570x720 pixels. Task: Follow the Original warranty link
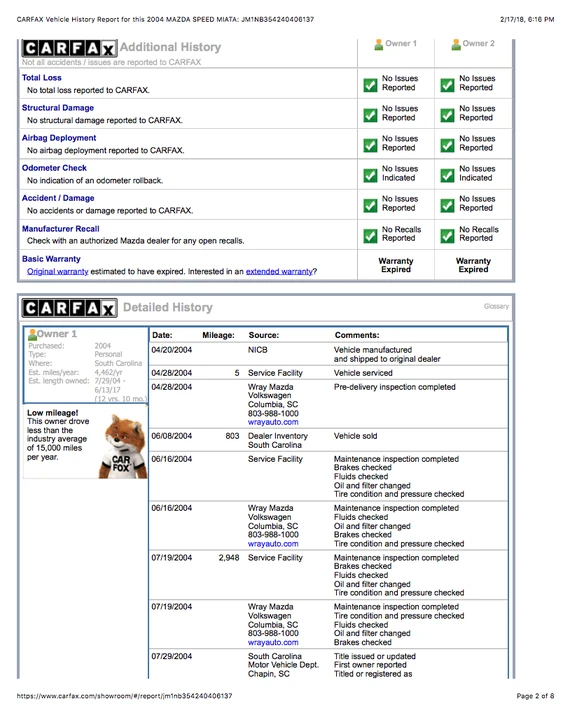(57, 271)
